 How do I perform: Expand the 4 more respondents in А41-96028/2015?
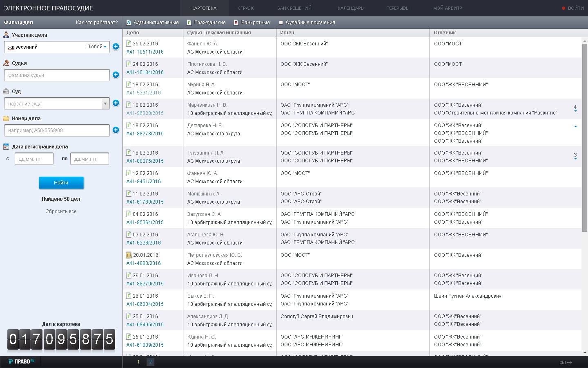pos(575,108)
